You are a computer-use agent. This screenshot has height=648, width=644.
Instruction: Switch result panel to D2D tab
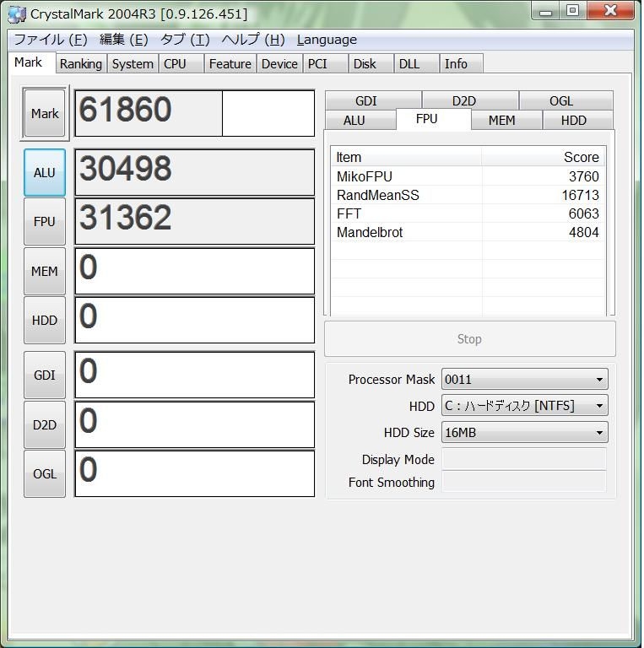coord(470,101)
